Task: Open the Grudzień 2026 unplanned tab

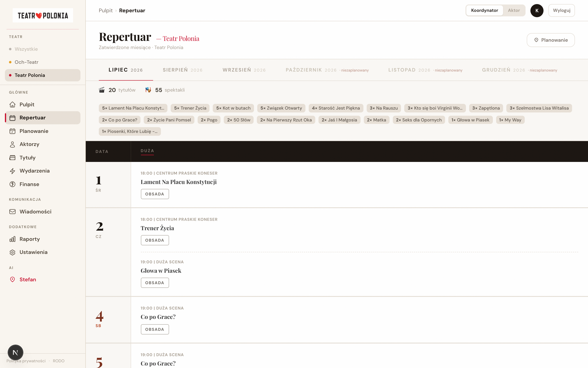Action: 519,70
